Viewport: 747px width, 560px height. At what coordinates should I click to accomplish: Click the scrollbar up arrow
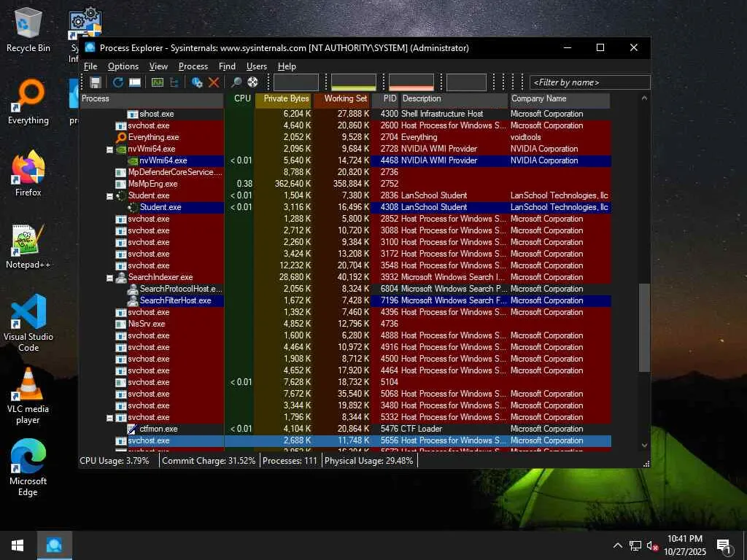click(x=644, y=98)
